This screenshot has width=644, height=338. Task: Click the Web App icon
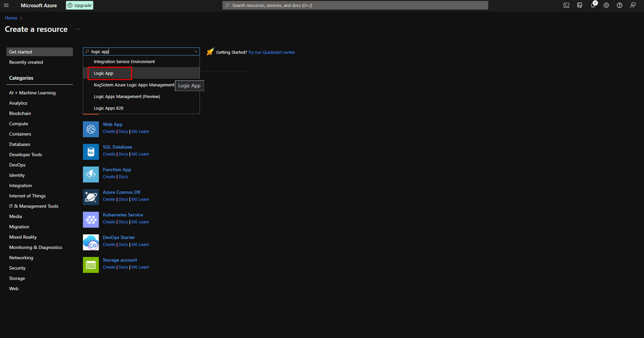[x=91, y=129]
